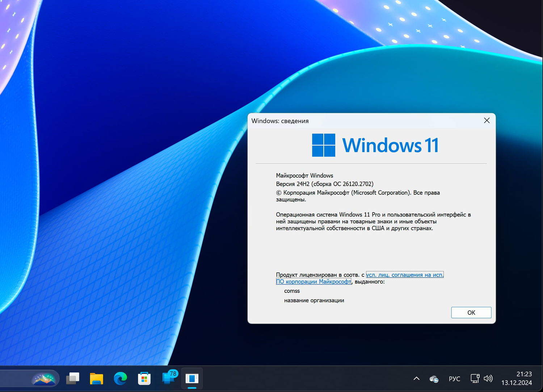Click the OneDrive cloud icon in the tray

click(x=433, y=378)
